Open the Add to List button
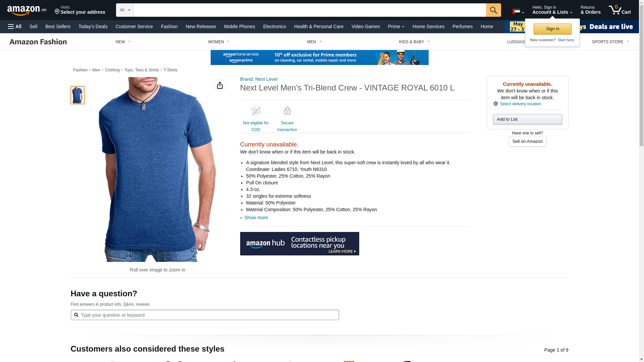The image size is (644, 362). coord(527,119)
